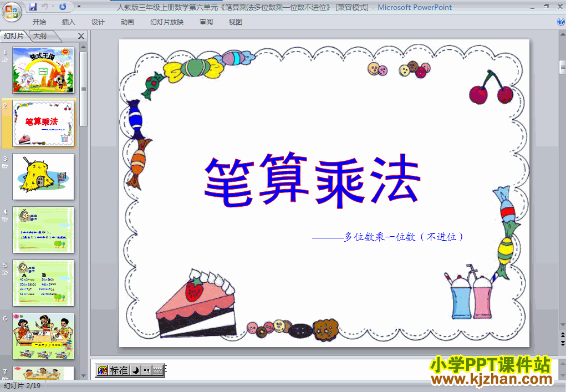Open the 幻灯片放映 ribbon tab
This screenshot has height=392, width=566.
(x=167, y=22)
